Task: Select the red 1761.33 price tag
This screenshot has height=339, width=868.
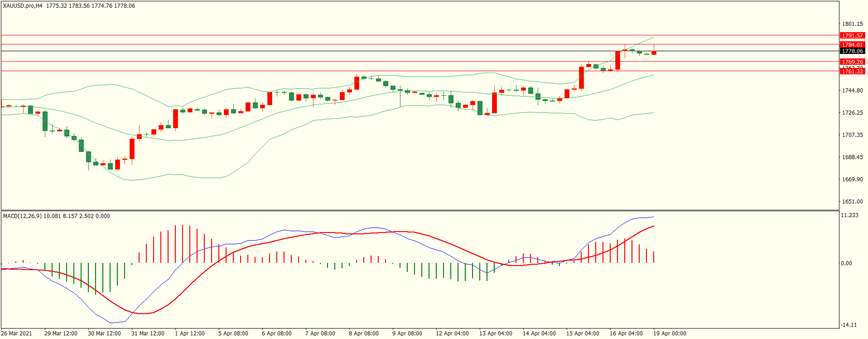Action: click(x=852, y=72)
